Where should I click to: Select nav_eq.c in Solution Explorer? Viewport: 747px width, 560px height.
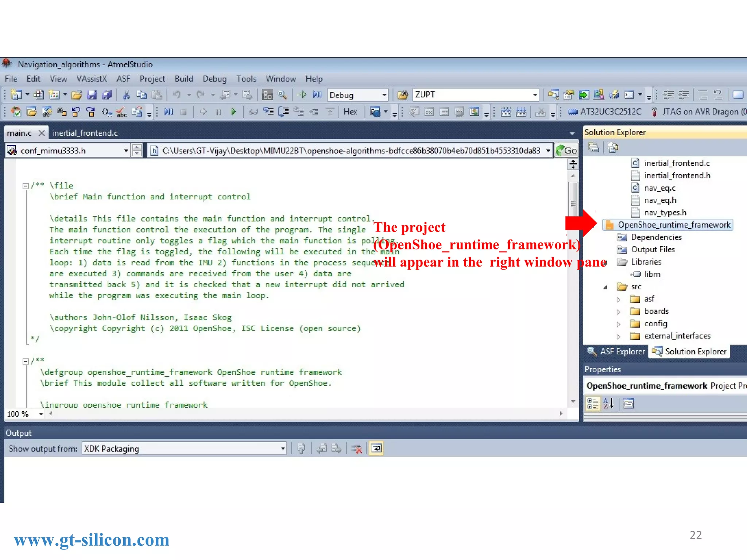point(659,188)
